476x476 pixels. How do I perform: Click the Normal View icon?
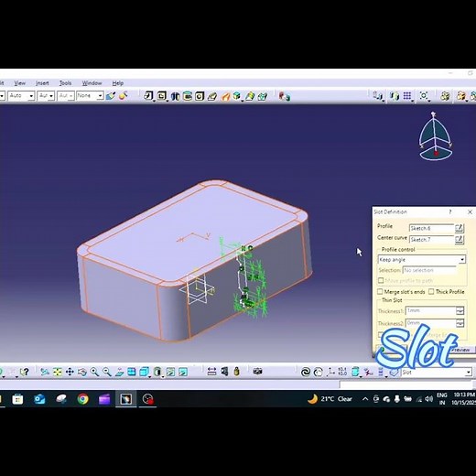(119, 372)
